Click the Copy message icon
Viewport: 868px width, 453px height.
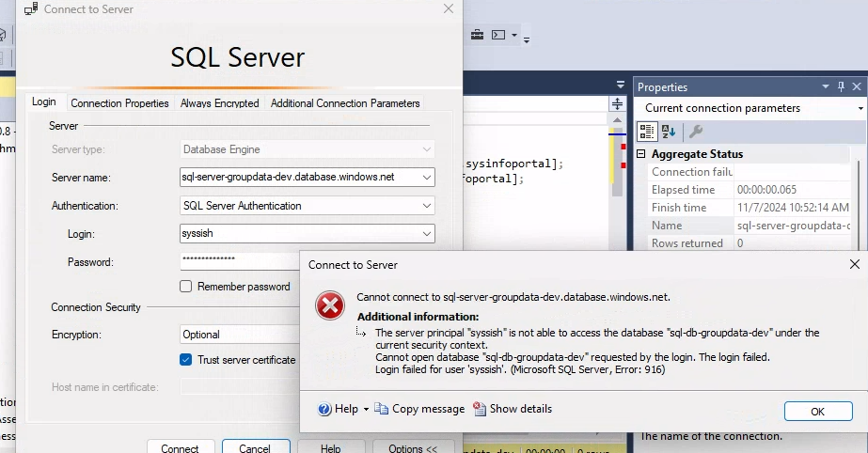pos(382,409)
